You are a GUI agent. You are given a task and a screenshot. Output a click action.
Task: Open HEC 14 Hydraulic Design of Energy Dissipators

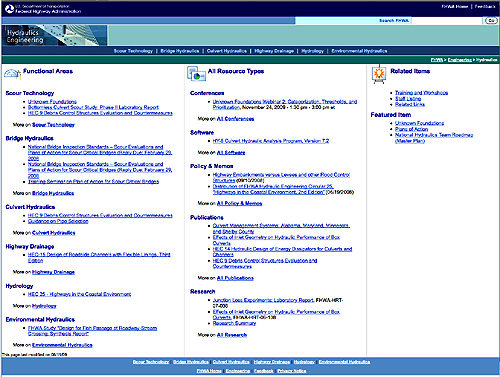282,252
